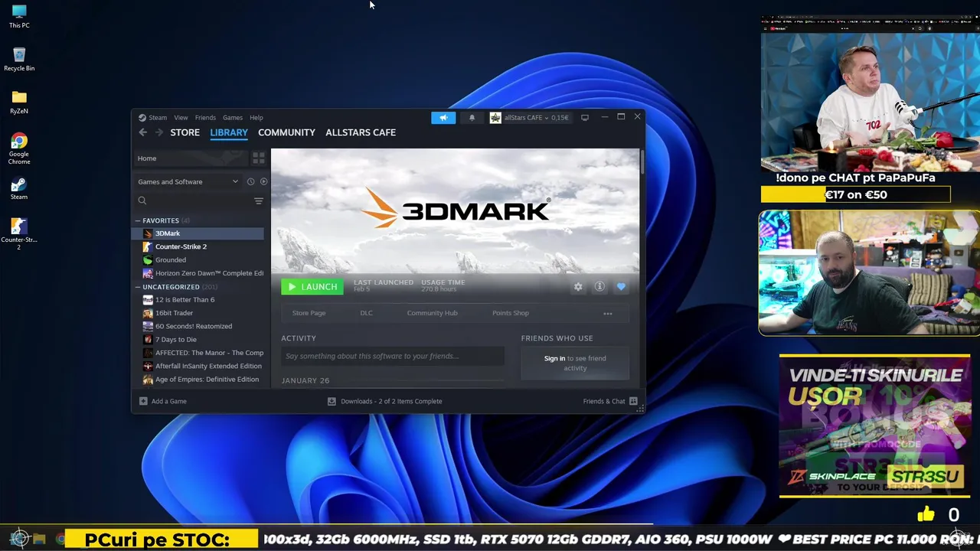980x551 pixels.
Task: Enter Big Picture mode via monitor icon
Action: [x=585, y=118]
